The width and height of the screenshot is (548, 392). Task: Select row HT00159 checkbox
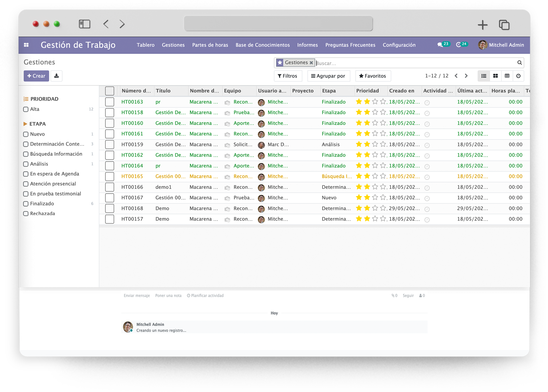(110, 145)
